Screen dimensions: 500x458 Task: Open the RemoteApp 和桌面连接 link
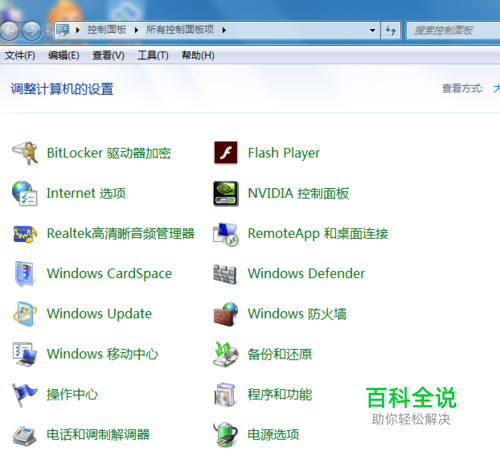pyautogui.click(x=318, y=234)
